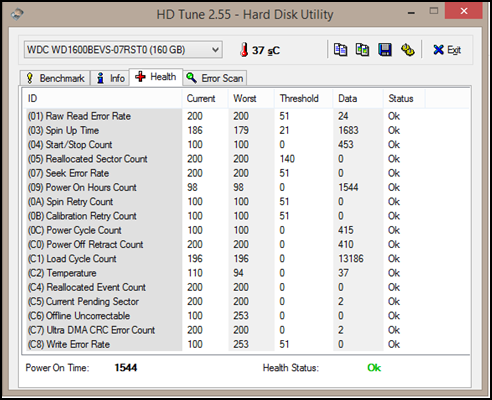Maximize the HD Tune window

[434, 11]
